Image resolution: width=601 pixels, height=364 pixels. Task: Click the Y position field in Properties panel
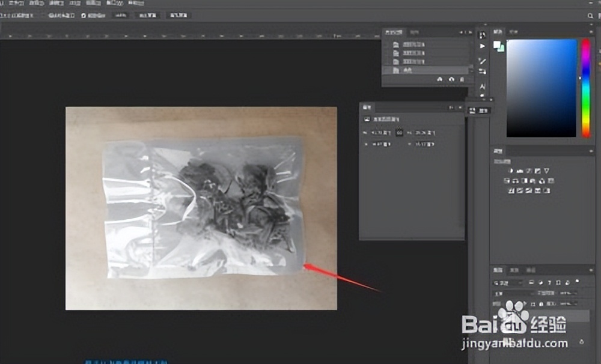click(x=425, y=144)
